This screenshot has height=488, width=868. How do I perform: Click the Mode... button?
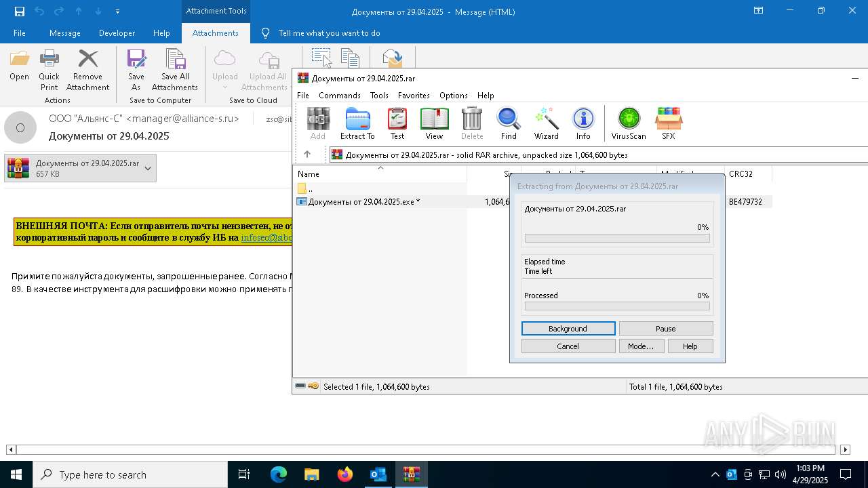[641, 346]
